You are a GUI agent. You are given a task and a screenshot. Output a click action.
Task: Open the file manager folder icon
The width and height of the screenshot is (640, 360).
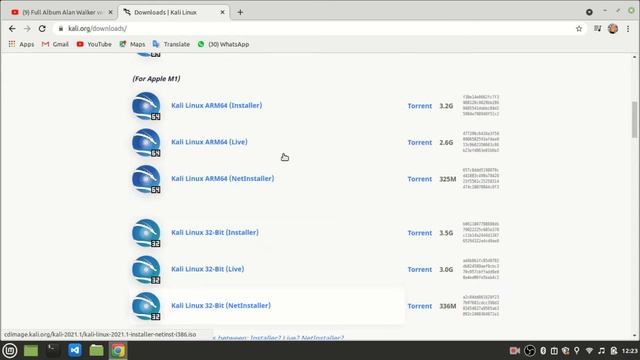pos(96,350)
